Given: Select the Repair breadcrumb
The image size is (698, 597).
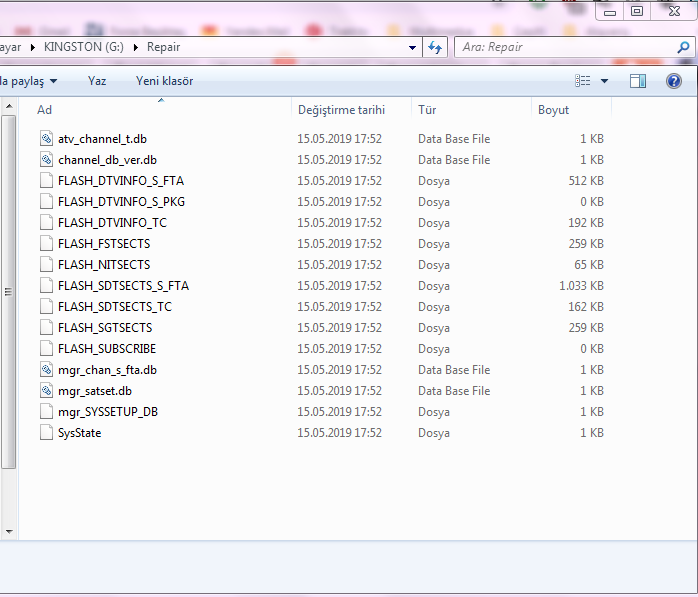Looking at the screenshot, I should tap(163, 47).
